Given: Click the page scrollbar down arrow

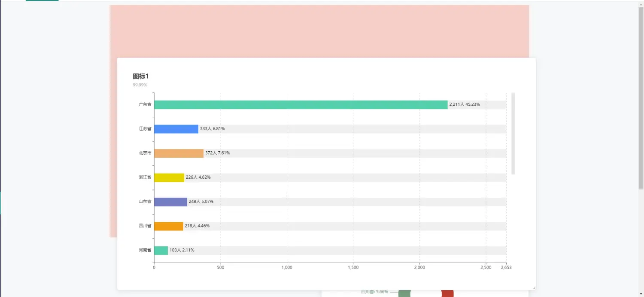Looking at the screenshot, I should [x=641, y=294].
